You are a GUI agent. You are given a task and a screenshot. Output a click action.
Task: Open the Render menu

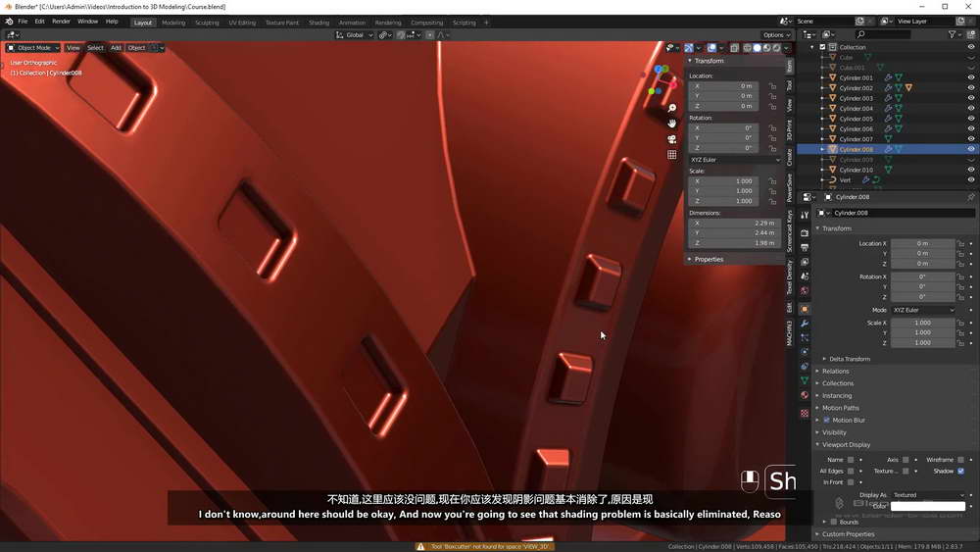[61, 22]
